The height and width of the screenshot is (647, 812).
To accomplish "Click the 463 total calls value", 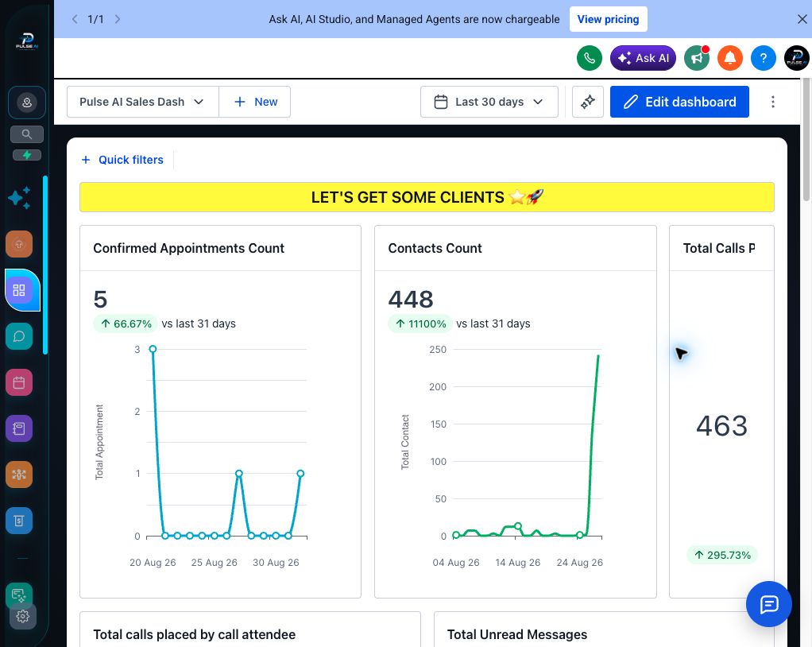I will click(721, 426).
